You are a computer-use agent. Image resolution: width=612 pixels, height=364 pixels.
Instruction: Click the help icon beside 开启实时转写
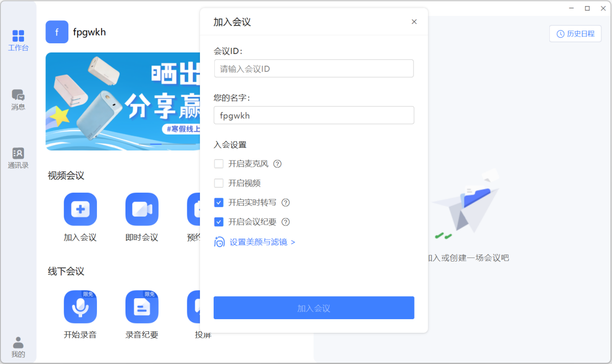286,202
